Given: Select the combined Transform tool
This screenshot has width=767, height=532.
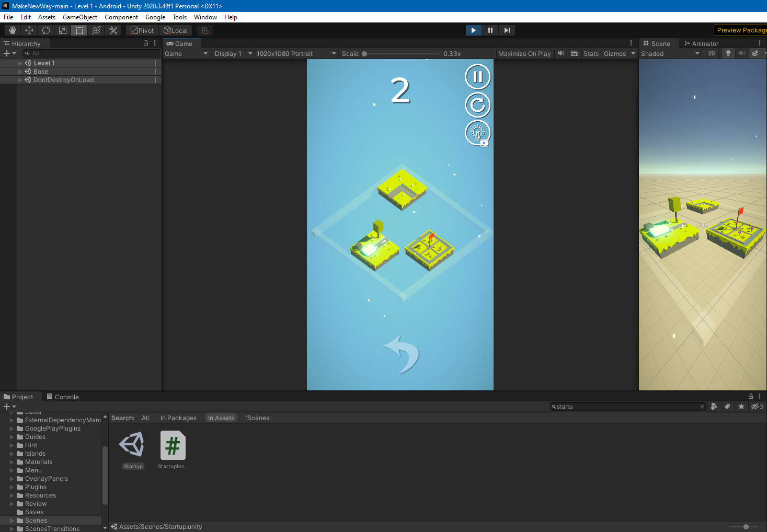Looking at the screenshot, I should (x=96, y=30).
